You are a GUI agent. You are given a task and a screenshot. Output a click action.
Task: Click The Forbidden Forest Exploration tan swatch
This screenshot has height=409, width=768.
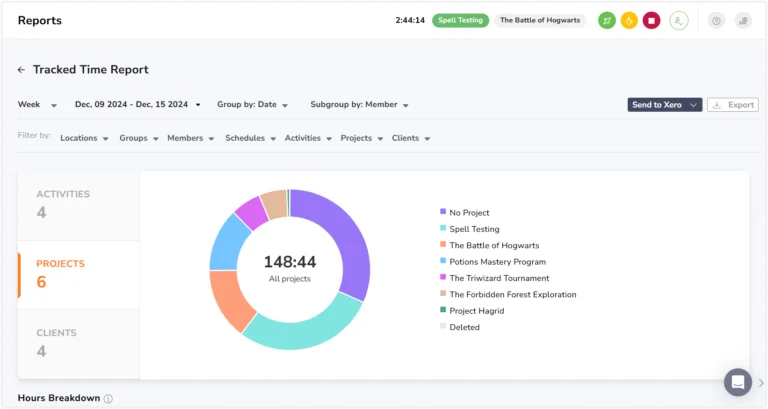tap(443, 293)
